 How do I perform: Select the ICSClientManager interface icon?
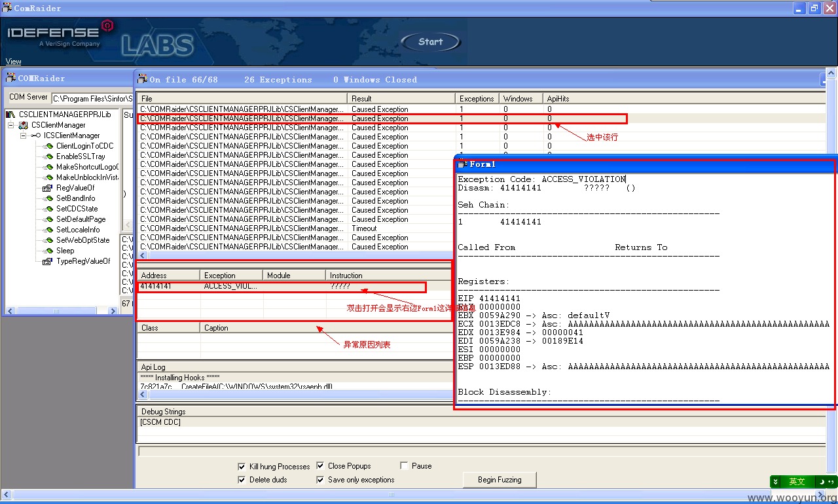click(35, 135)
